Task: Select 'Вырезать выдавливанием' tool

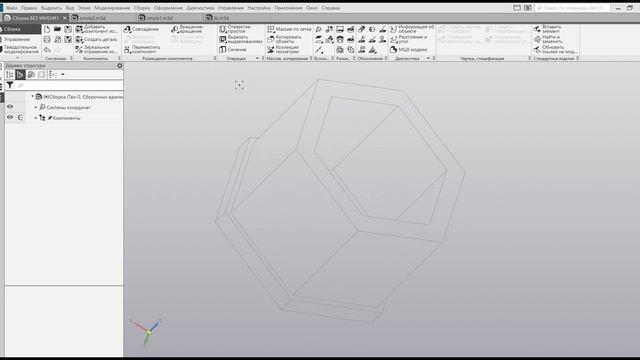Action: 241,39
